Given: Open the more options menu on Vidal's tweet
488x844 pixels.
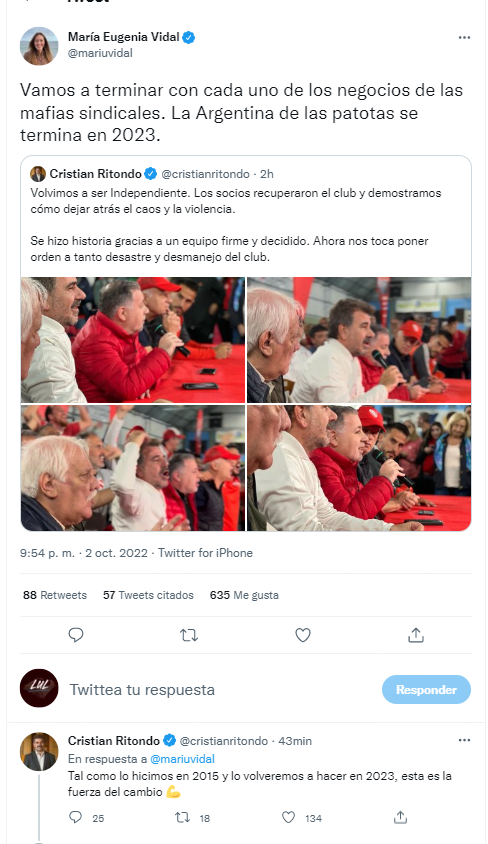Looking at the screenshot, I should point(464,38).
